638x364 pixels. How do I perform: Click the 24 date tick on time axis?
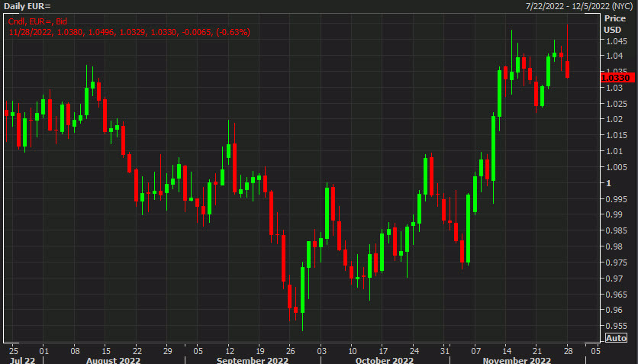[x=414, y=350]
